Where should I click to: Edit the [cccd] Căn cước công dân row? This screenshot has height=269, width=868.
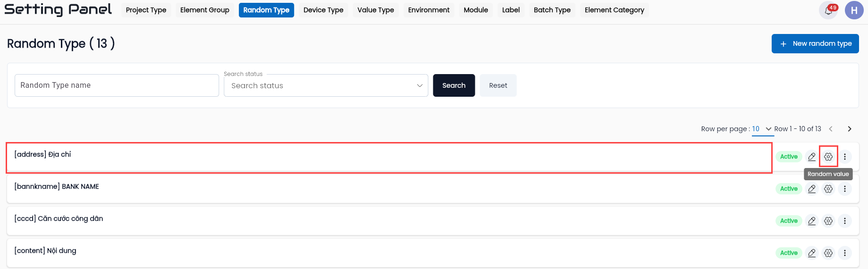[812, 221]
